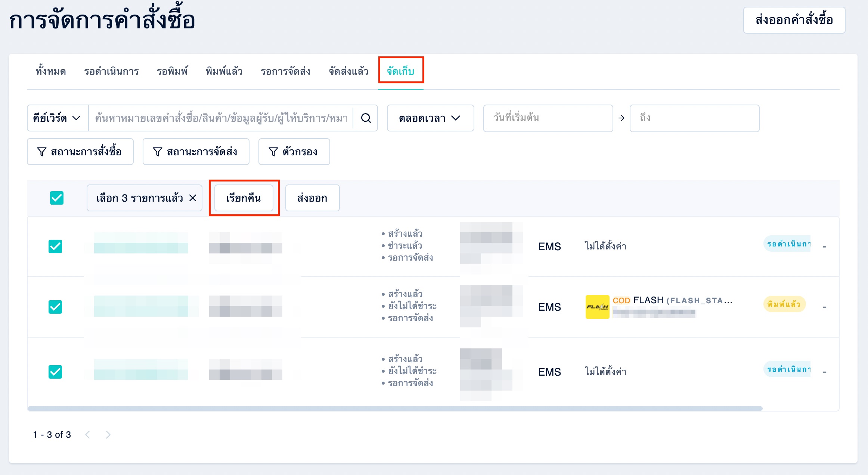Screen dimensions: 868x475
Task: Focus the order search input field
Action: tap(221, 118)
